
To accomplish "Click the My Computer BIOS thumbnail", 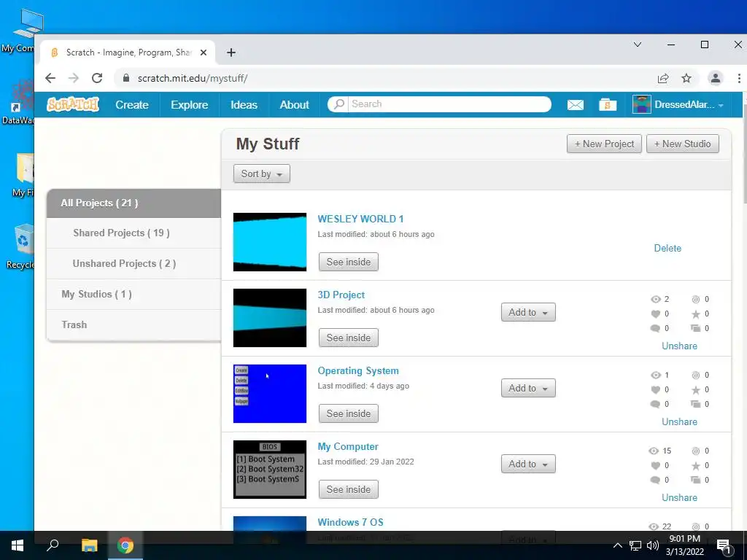I will pyautogui.click(x=270, y=469).
